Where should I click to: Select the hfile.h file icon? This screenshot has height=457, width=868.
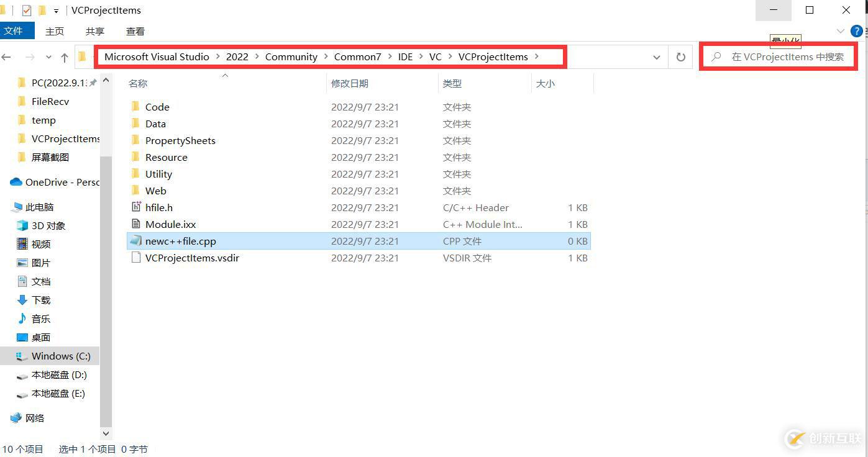click(x=136, y=207)
